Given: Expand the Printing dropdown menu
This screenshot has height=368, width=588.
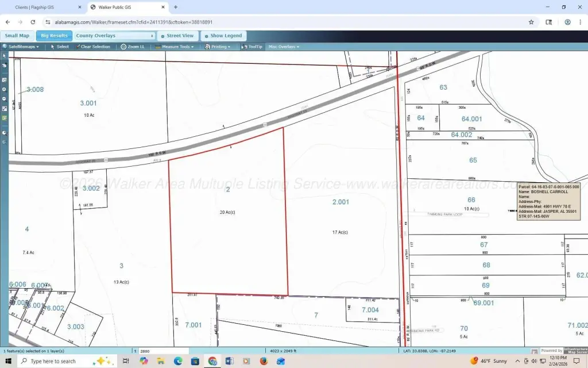Looking at the screenshot, I should pyautogui.click(x=221, y=47).
